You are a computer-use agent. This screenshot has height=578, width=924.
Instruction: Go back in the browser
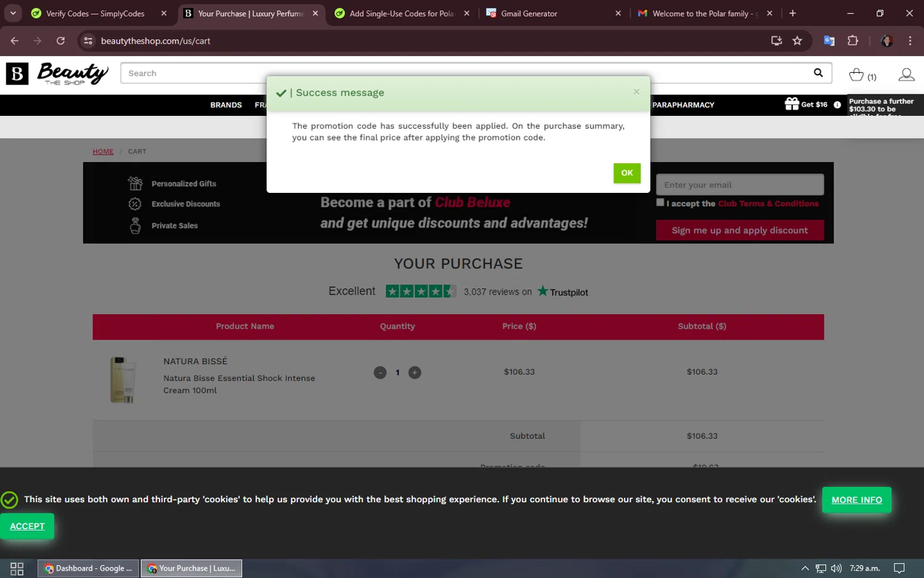point(15,41)
